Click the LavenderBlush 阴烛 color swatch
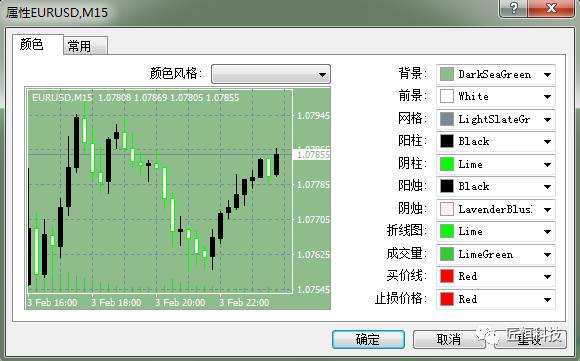Screen dimensions: 580x361 click(446, 209)
